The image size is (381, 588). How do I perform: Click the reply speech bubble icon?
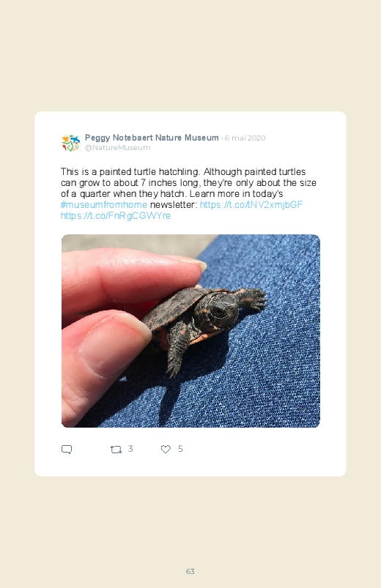67,450
